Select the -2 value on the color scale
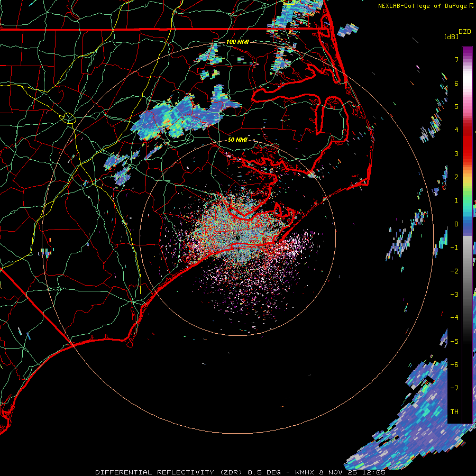Screen dimensions: 476x476 pyautogui.click(x=454, y=271)
